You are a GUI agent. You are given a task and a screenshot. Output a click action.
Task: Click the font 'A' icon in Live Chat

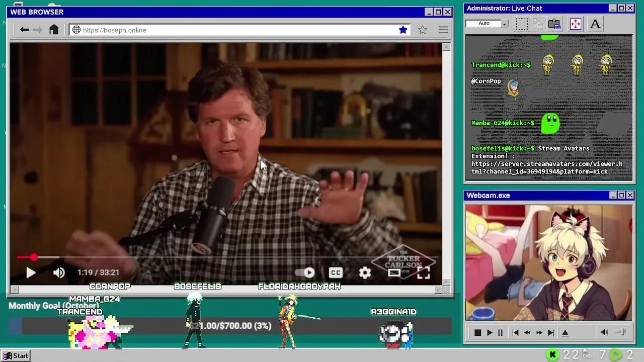tap(595, 24)
